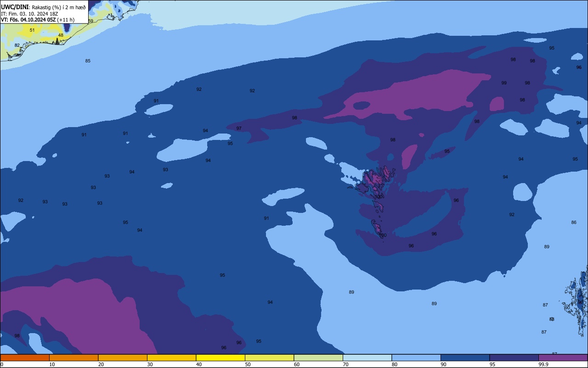Click the legend tick label '80'
Image resolution: width=588 pixels, height=368 pixels.
[395, 364]
